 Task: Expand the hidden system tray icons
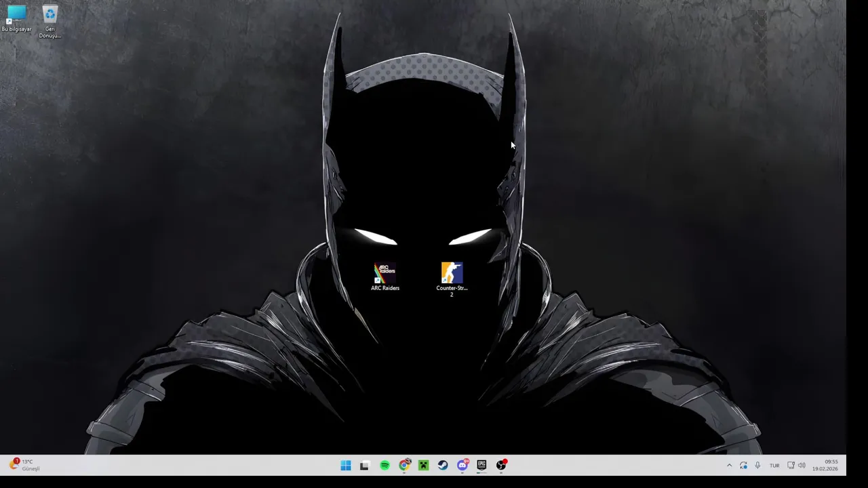729,466
